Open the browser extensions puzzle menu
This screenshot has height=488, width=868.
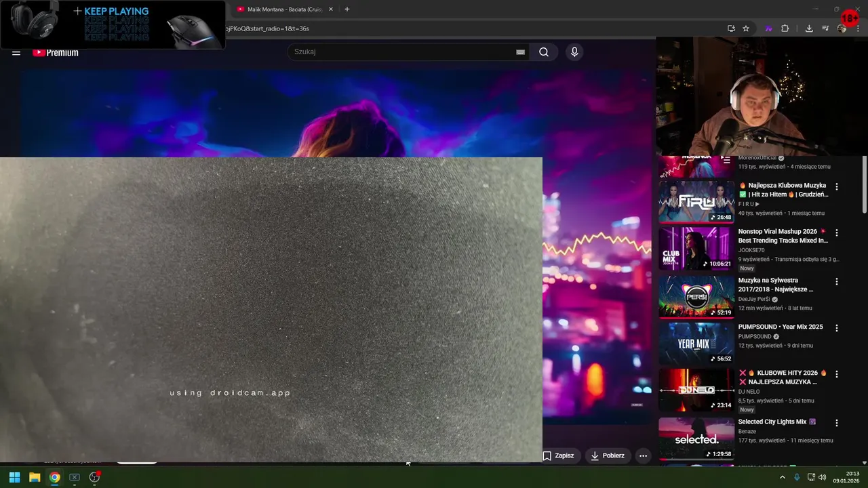pos(785,28)
